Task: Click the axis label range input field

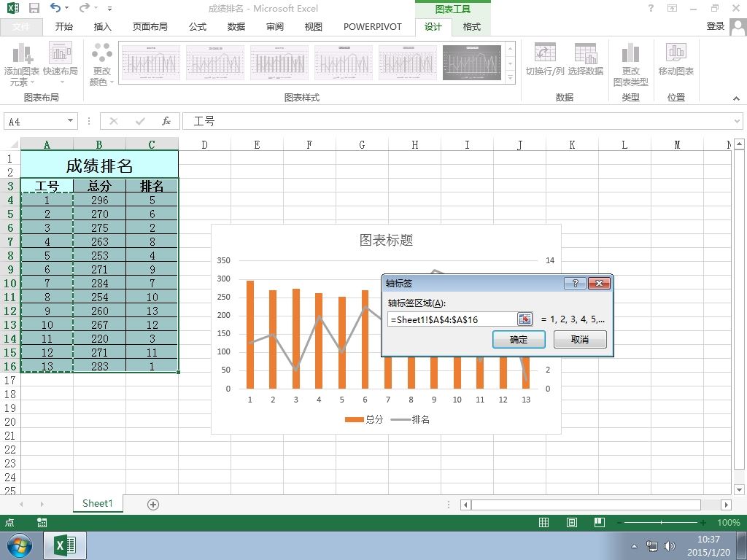Action: (x=452, y=319)
